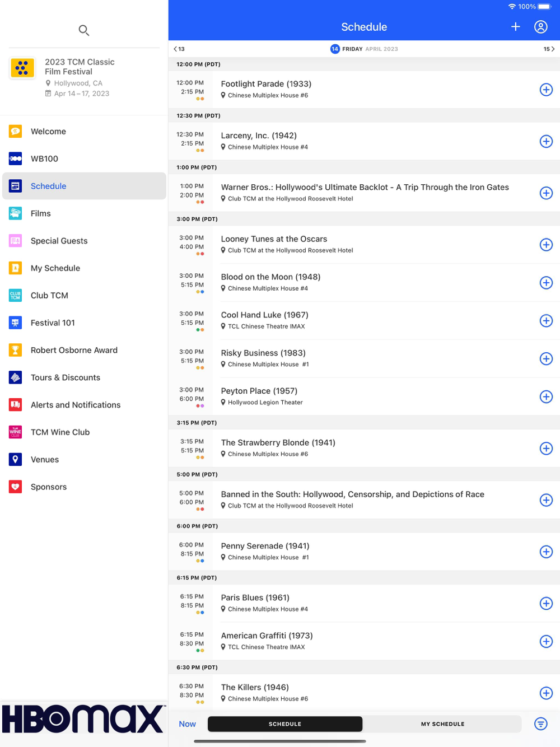
Task: Add Larceny, Inc. (1942) with plus icon
Action: click(546, 141)
